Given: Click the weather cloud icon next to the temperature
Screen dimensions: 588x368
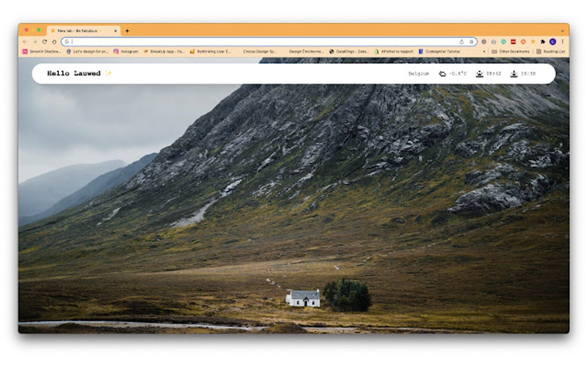Looking at the screenshot, I should (x=442, y=73).
